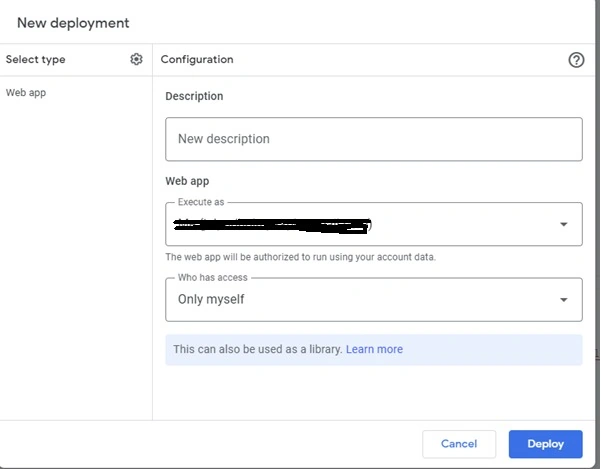Click the Web app section heading

187,181
